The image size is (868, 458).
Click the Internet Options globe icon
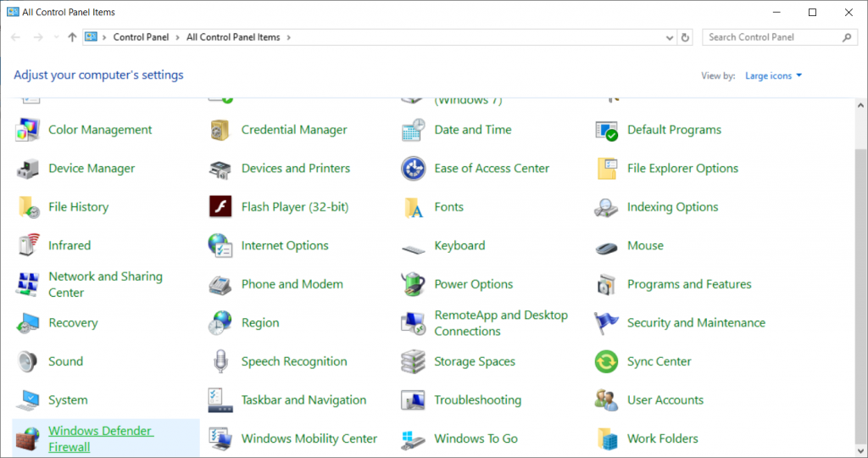coord(220,245)
